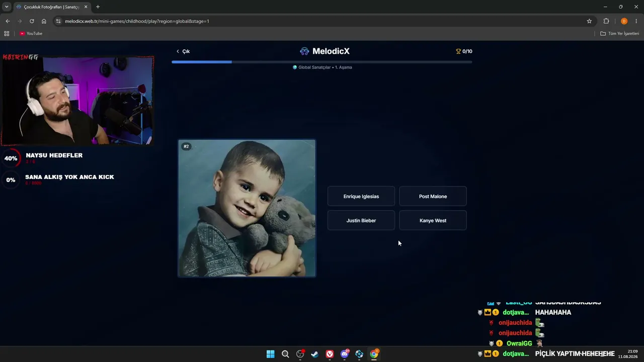
Task: Open Steam from the taskbar
Action: pyautogui.click(x=314, y=354)
